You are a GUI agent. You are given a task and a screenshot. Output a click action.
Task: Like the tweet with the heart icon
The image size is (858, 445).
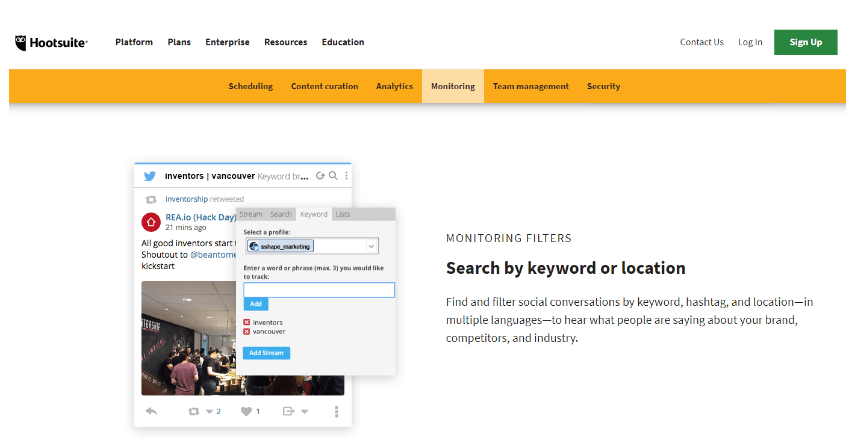(x=244, y=411)
